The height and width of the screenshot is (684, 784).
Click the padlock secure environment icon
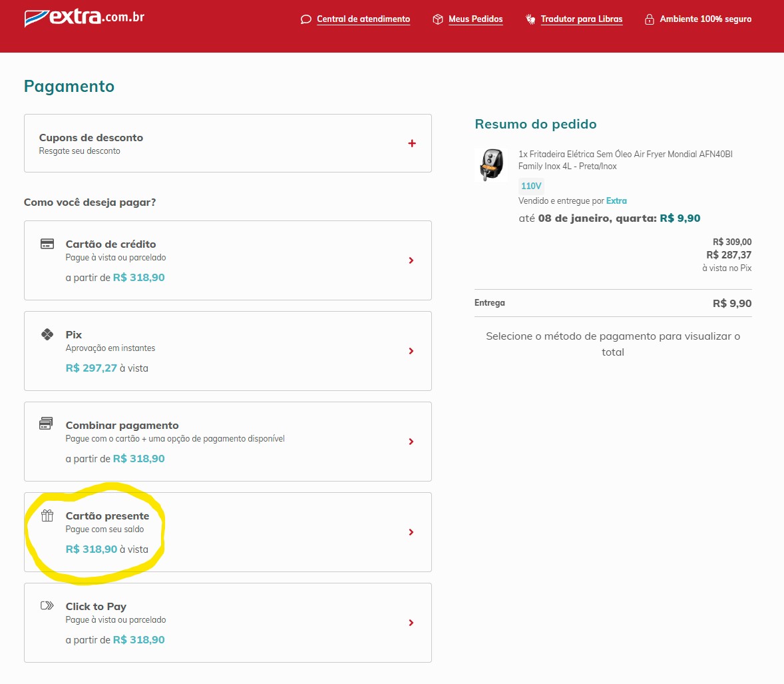pos(649,19)
